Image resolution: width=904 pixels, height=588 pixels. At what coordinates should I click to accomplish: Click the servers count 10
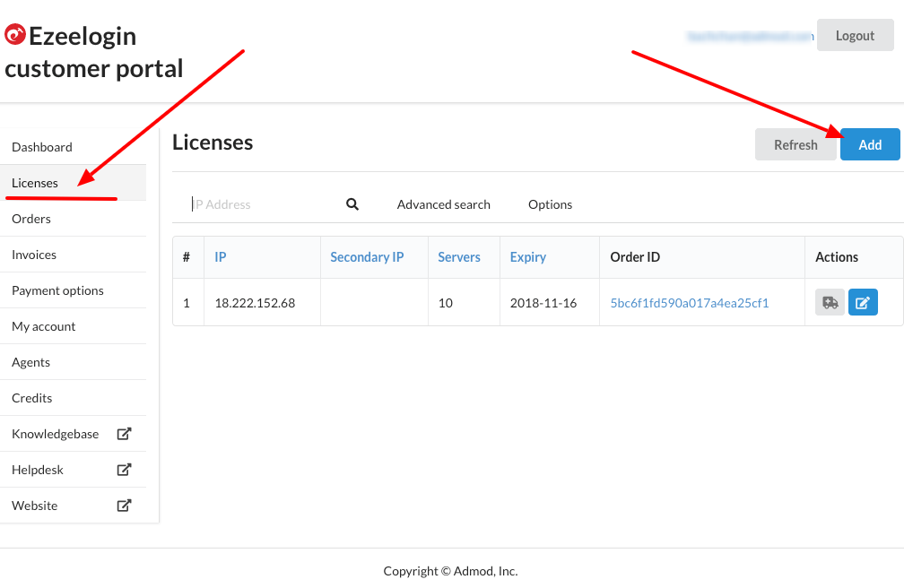445,303
